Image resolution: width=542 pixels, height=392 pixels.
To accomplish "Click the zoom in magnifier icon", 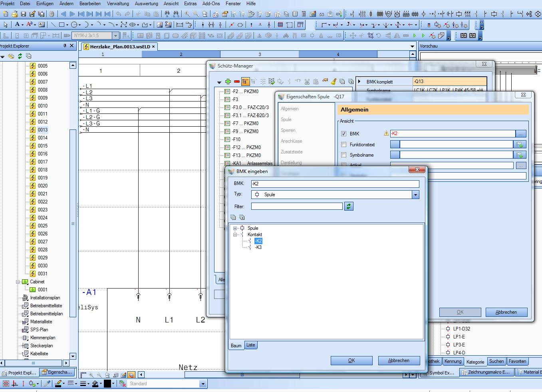I will [x=187, y=14].
